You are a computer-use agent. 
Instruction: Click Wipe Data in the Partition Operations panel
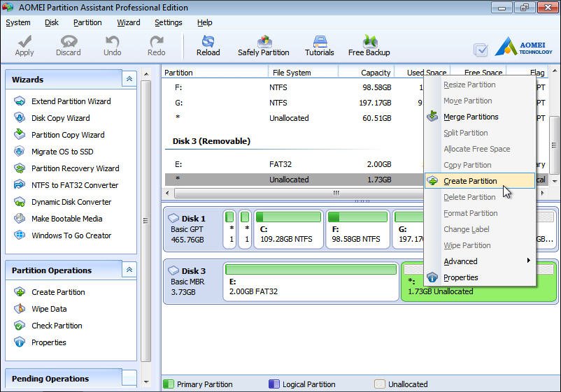[x=49, y=309]
